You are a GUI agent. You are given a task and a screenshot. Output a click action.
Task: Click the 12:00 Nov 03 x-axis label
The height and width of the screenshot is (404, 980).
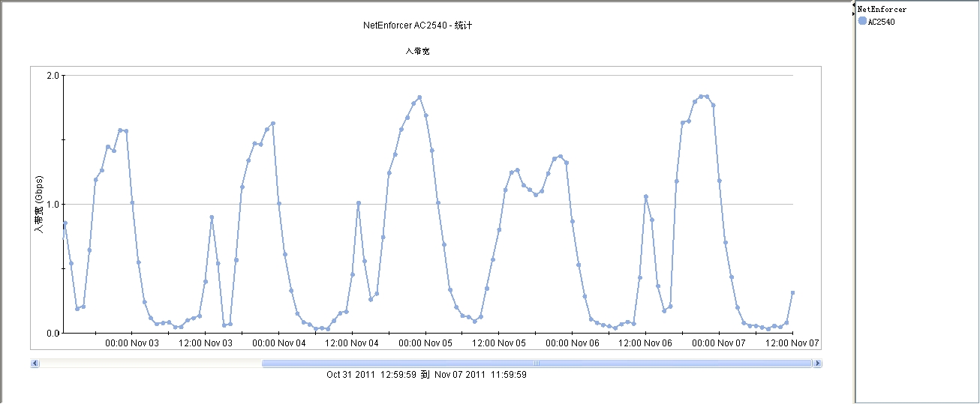click(206, 343)
